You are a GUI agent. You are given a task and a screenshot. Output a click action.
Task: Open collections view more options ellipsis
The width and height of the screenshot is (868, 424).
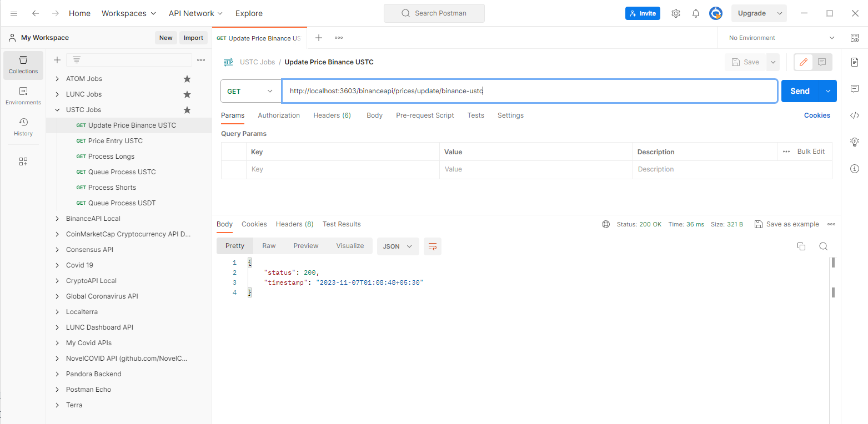click(x=201, y=60)
